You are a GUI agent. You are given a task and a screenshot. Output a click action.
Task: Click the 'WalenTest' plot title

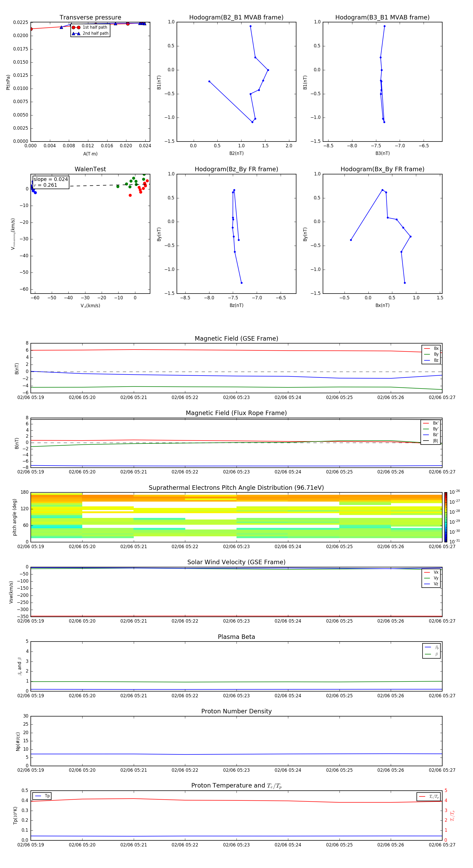coord(90,169)
